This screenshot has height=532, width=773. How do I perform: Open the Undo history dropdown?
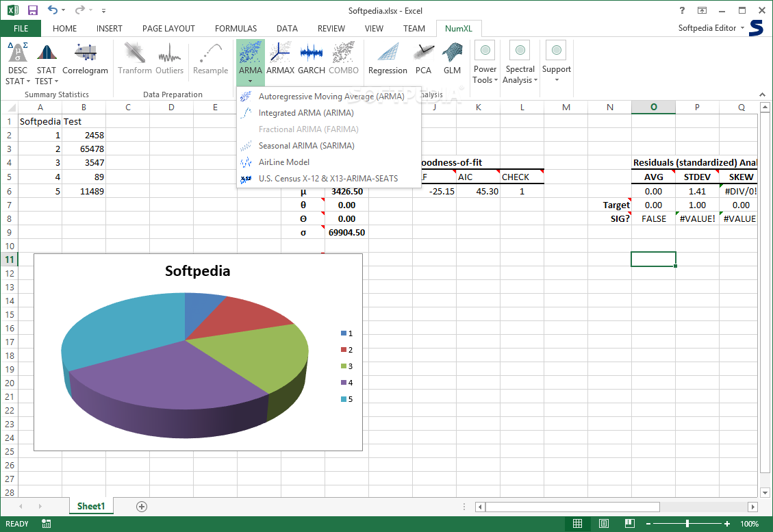point(63,10)
